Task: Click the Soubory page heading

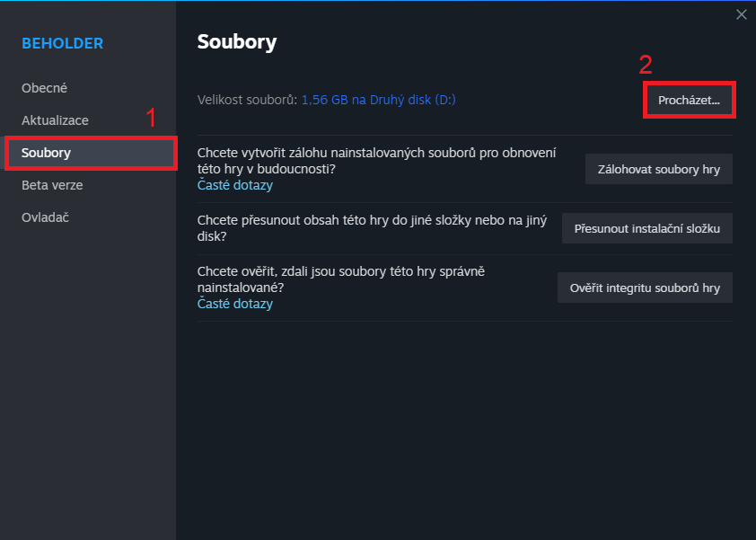Action: tap(237, 42)
